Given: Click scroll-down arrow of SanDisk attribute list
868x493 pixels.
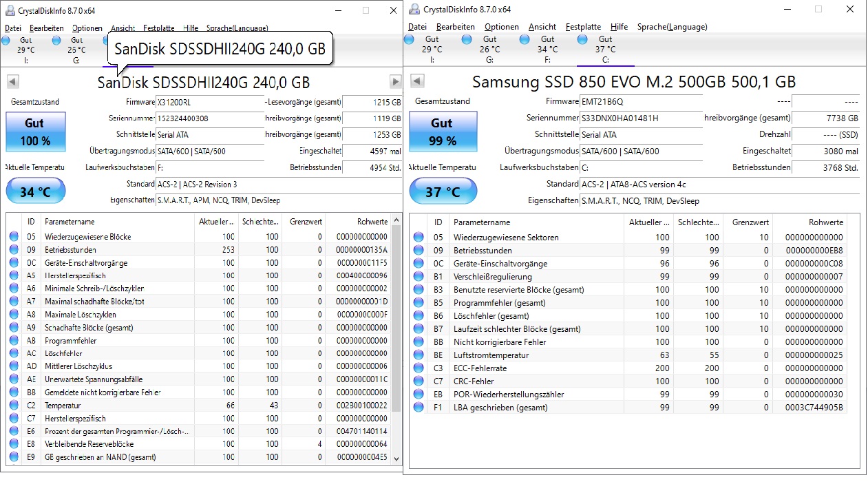Looking at the screenshot, I should (x=396, y=458).
